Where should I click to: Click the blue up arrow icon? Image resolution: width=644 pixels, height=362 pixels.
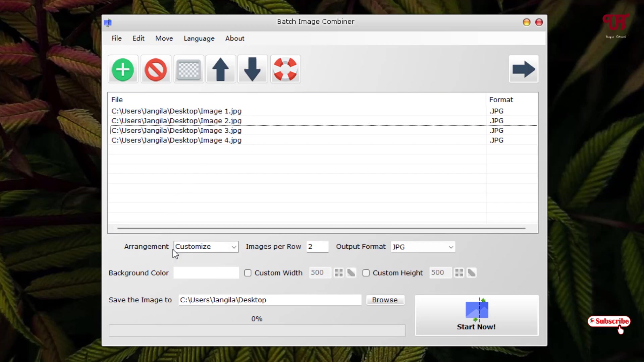tap(220, 69)
